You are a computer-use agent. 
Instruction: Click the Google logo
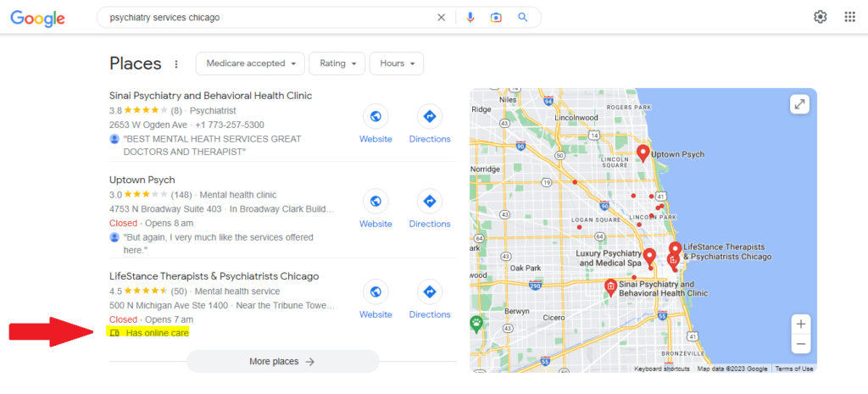click(37, 18)
